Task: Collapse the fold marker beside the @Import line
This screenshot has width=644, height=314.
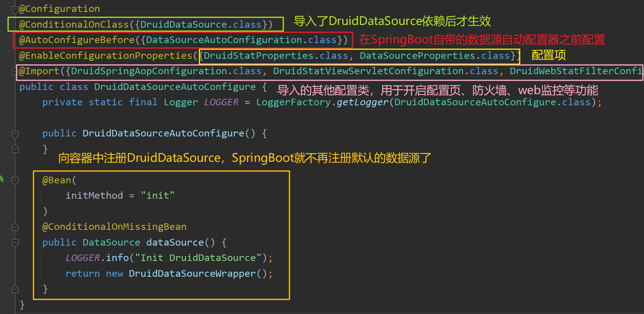Action: click(x=15, y=71)
